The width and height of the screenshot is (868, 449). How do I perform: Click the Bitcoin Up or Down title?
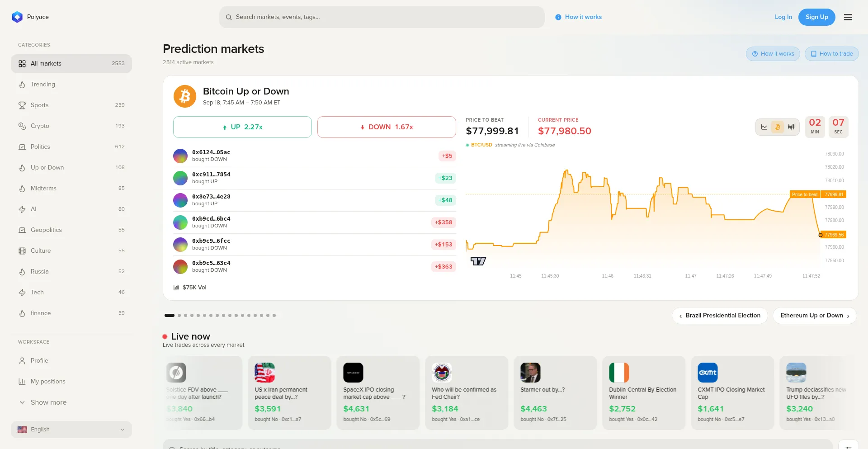[x=246, y=91]
